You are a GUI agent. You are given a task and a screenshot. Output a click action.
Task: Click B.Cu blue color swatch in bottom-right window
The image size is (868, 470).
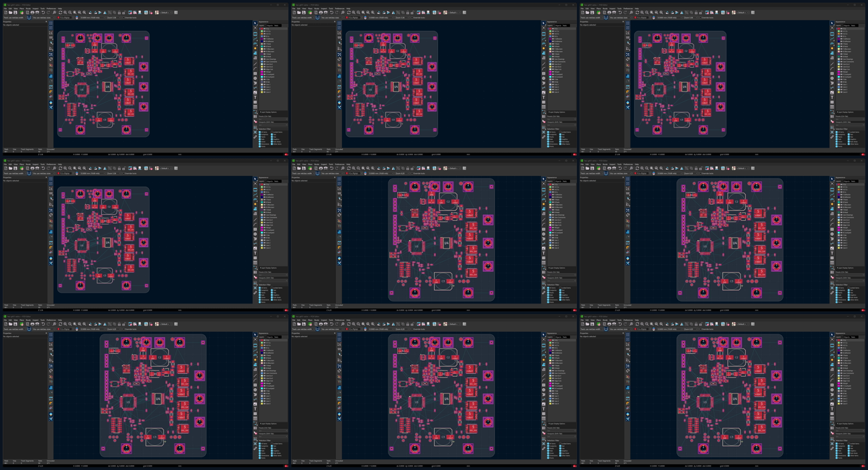(x=838, y=347)
